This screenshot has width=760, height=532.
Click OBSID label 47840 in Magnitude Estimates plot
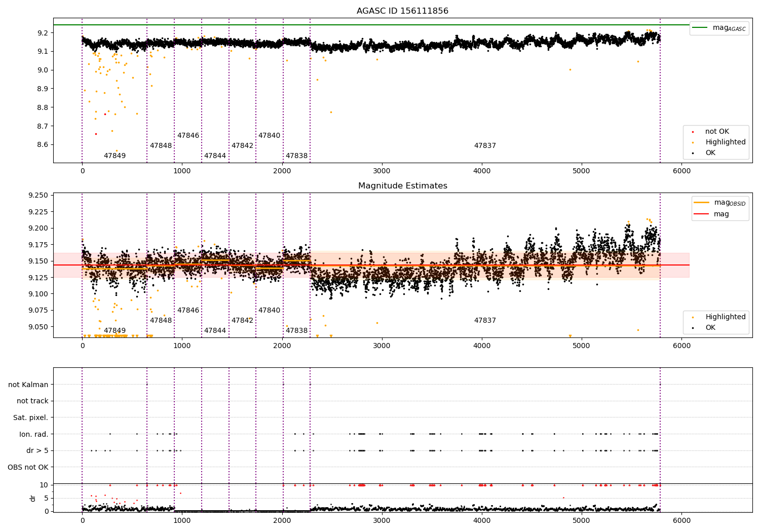click(269, 311)
